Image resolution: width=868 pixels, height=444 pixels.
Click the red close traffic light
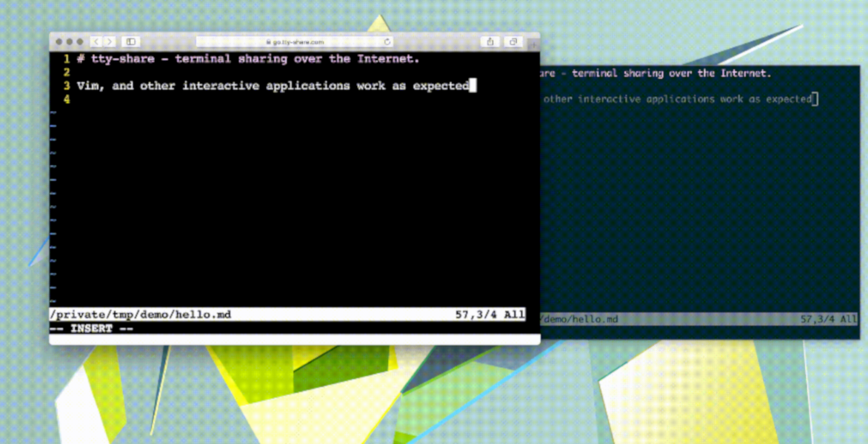(61, 42)
